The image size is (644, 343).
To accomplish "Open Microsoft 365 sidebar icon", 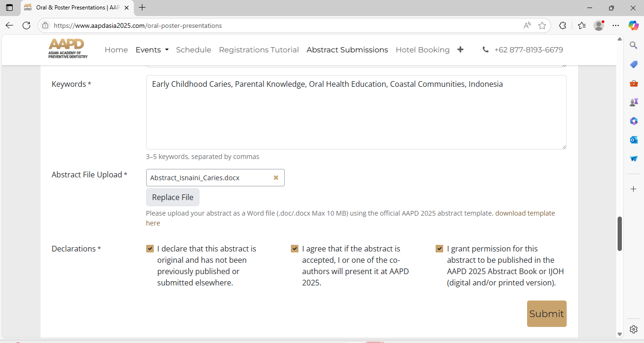I will (x=634, y=121).
